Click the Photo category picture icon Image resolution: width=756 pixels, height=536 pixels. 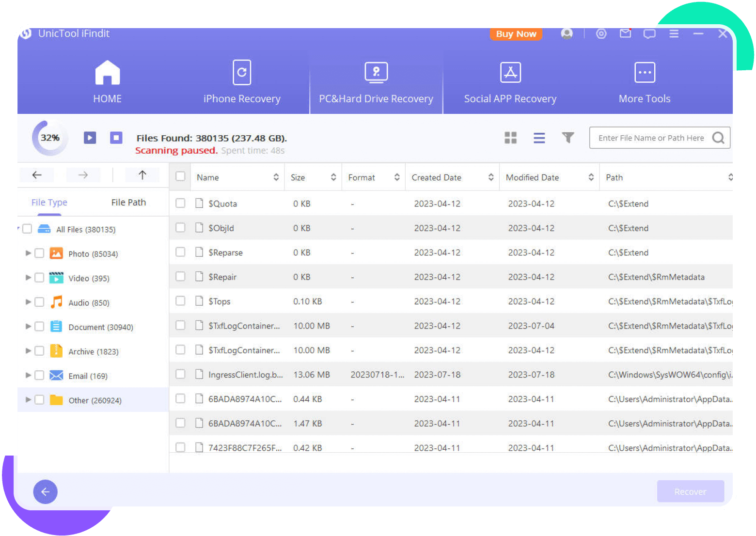(56, 253)
